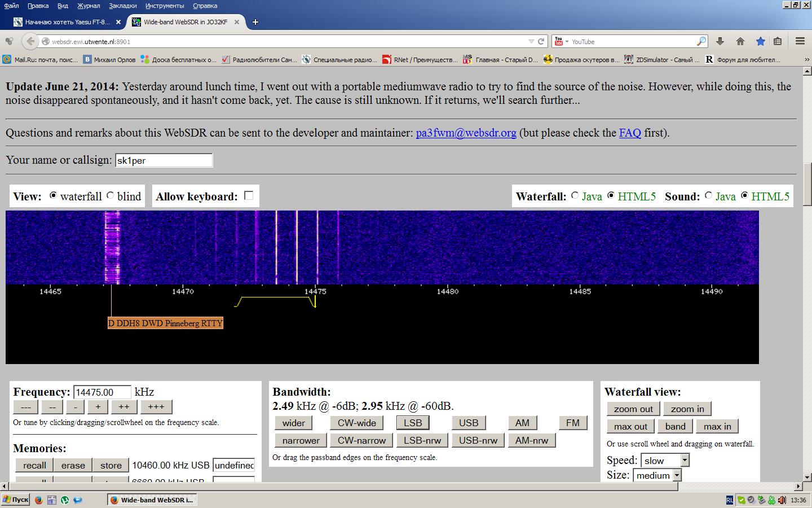Viewport: 812px width, 508px height.
Task: Click the zoom in waterfall button
Action: click(687, 409)
